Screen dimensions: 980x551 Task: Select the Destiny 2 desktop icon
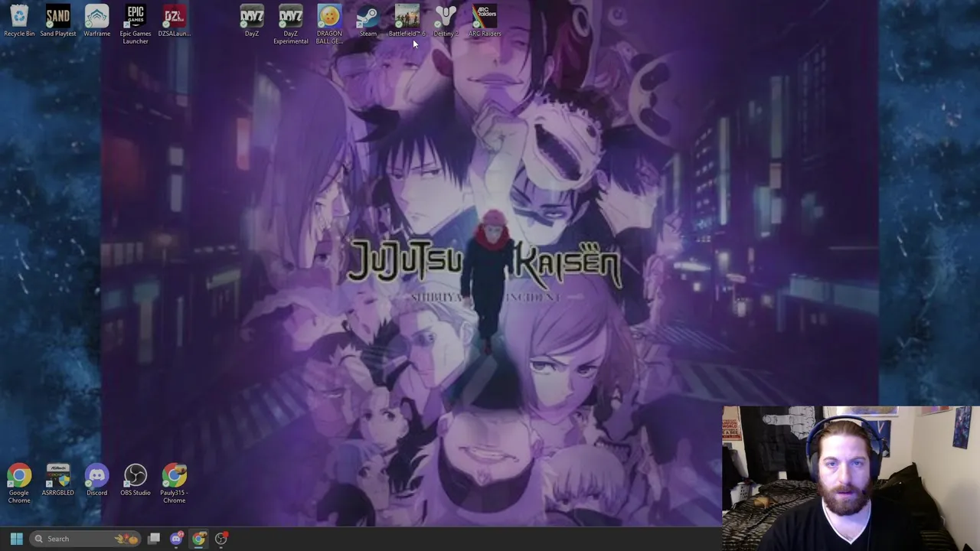pos(446,21)
